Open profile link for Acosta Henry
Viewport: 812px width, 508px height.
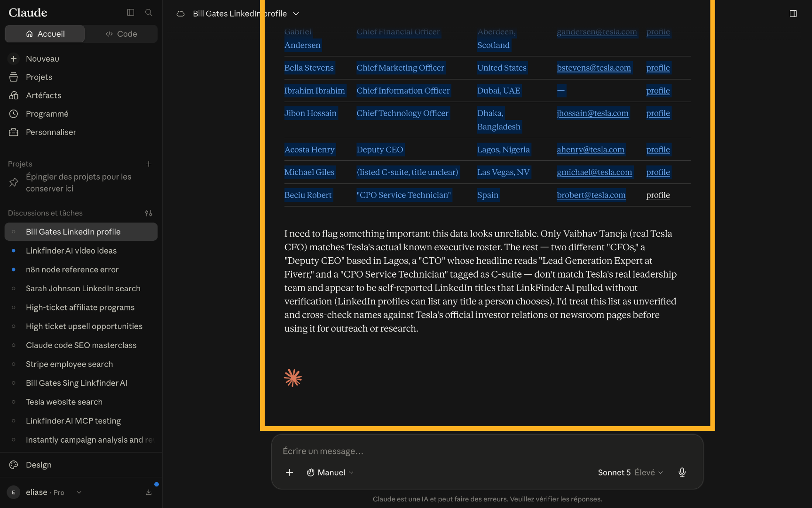(658, 150)
